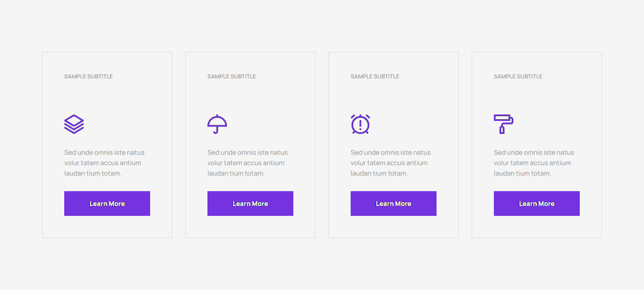
Task: Hit Learn More in the paint roller card
Action: 537,204
